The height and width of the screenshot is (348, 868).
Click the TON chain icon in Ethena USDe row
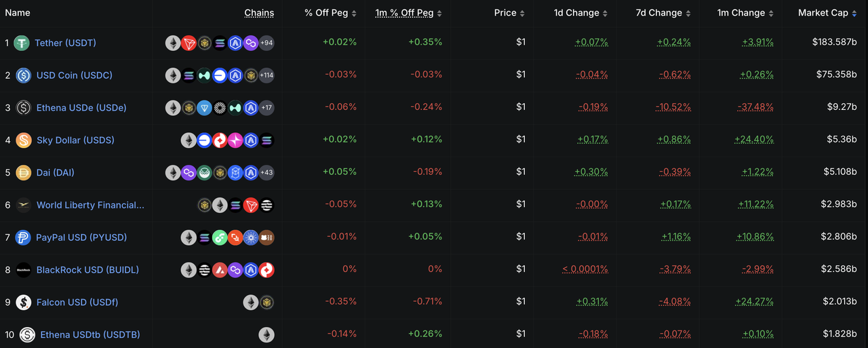(204, 108)
